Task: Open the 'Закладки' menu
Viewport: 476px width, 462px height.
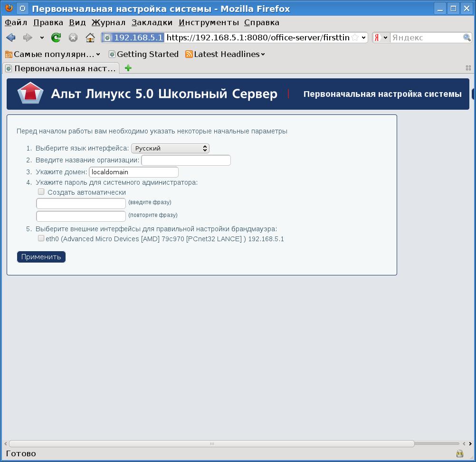Action: coord(152,22)
